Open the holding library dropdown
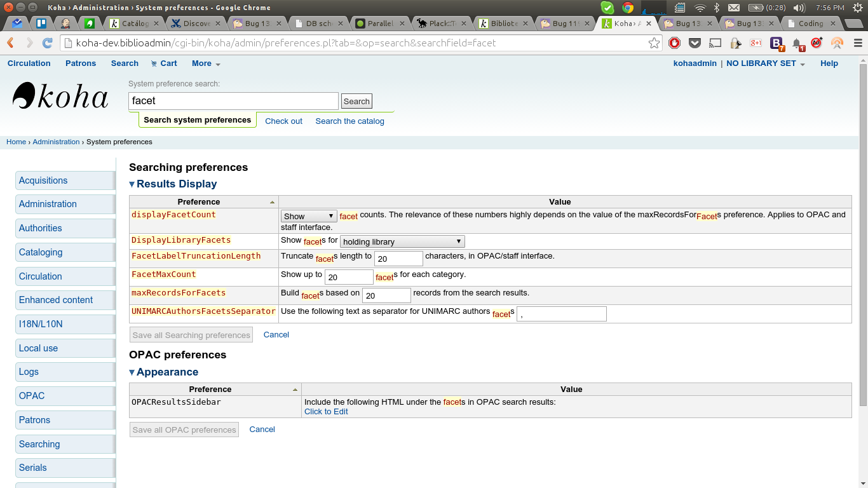This screenshot has height=488, width=868. (402, 241)
